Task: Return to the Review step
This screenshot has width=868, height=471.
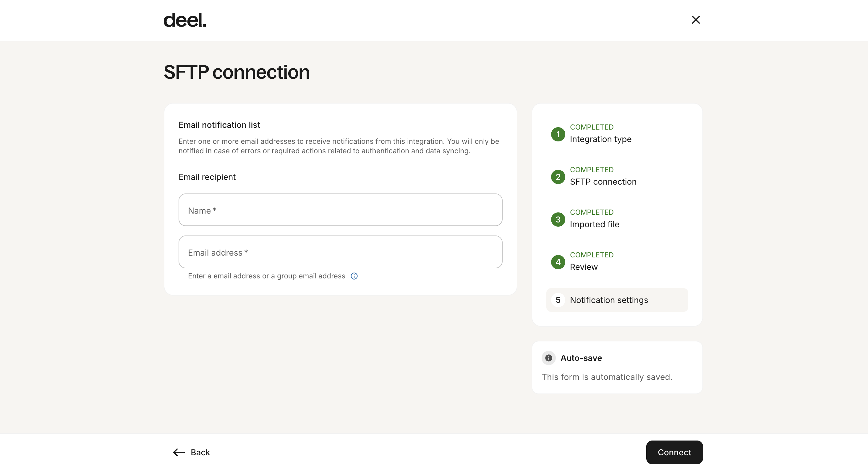Action: tap(584, 267)
